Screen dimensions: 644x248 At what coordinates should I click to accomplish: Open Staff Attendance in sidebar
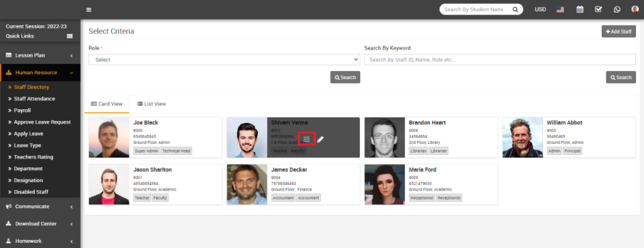pyautogui.click(x=34, y=99)
